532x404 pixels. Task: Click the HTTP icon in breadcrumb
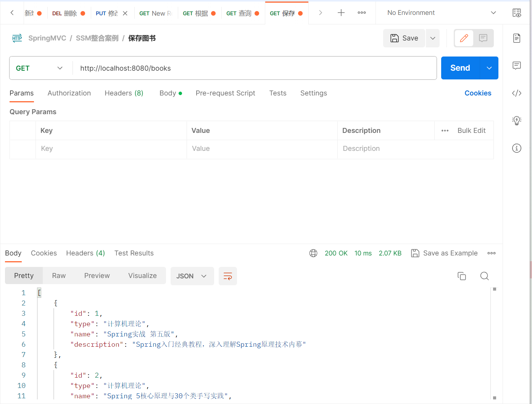(17, 38)
